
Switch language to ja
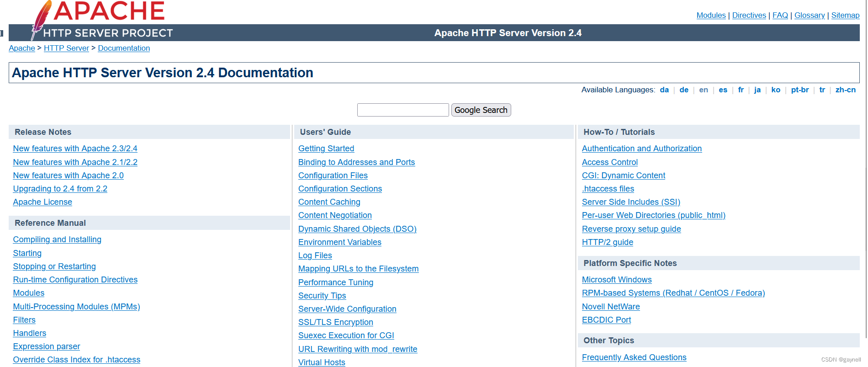point(757,90)
